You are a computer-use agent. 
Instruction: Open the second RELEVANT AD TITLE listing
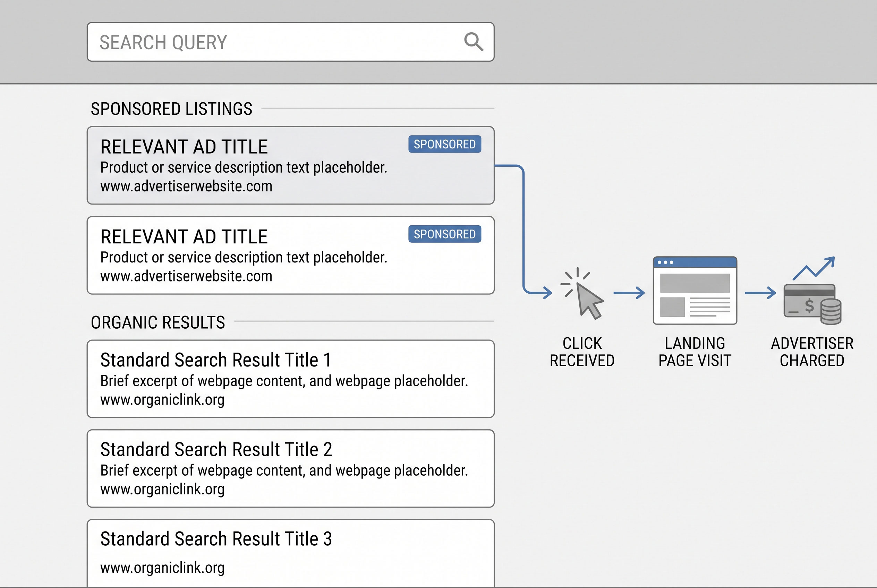point(184,237)
